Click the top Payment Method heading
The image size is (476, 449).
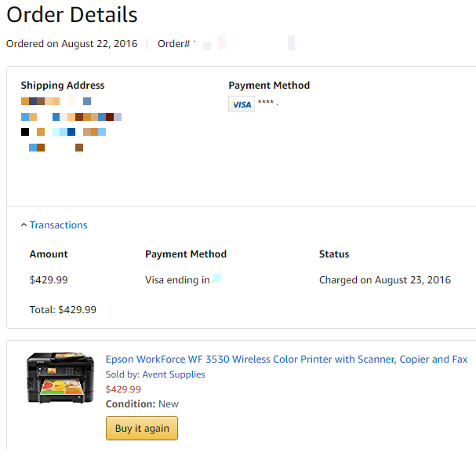(x=269, y=86)
